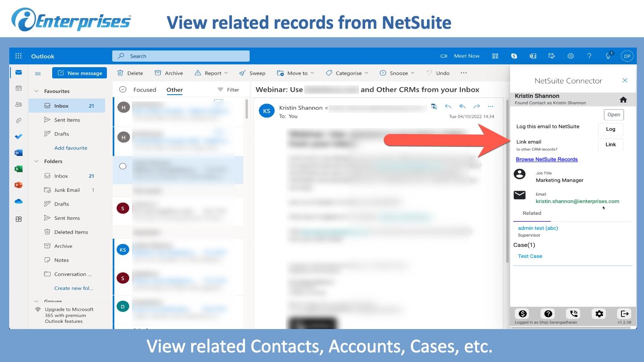Screen dimensions: 644x362
Task: Collapse the Favourites folder group
Action: [36, 91]
